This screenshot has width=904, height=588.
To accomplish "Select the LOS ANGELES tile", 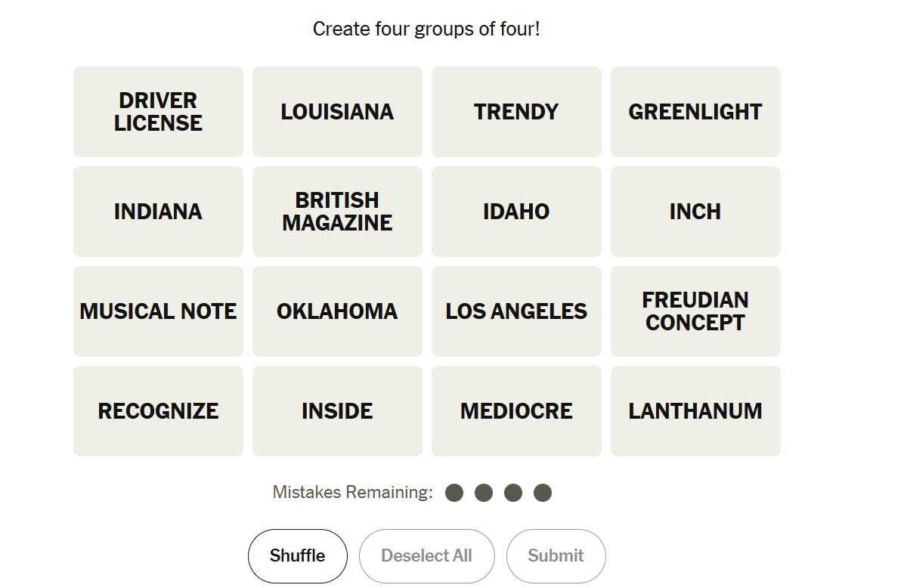I will click(x=516, y=311).
